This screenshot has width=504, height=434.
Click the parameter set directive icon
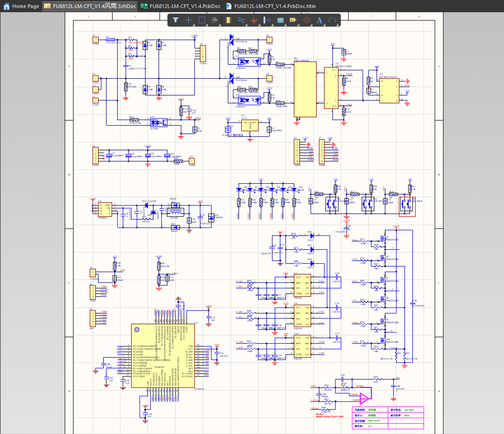pos(306,20)
